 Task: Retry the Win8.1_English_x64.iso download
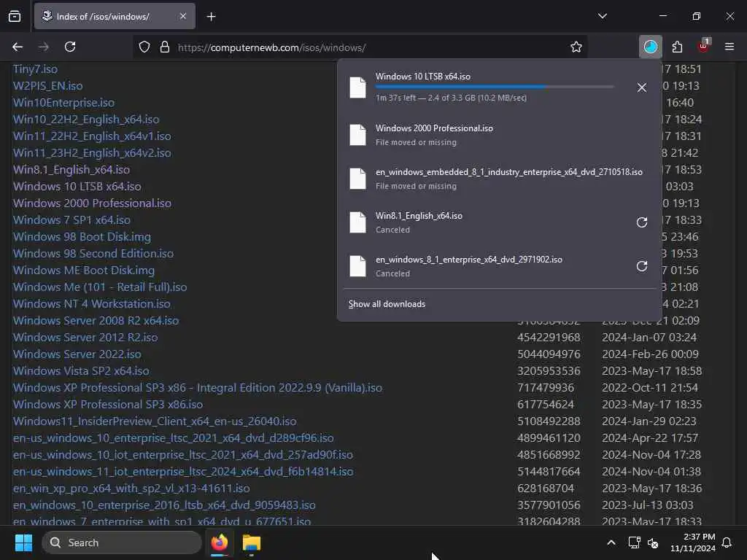point(642,222)
